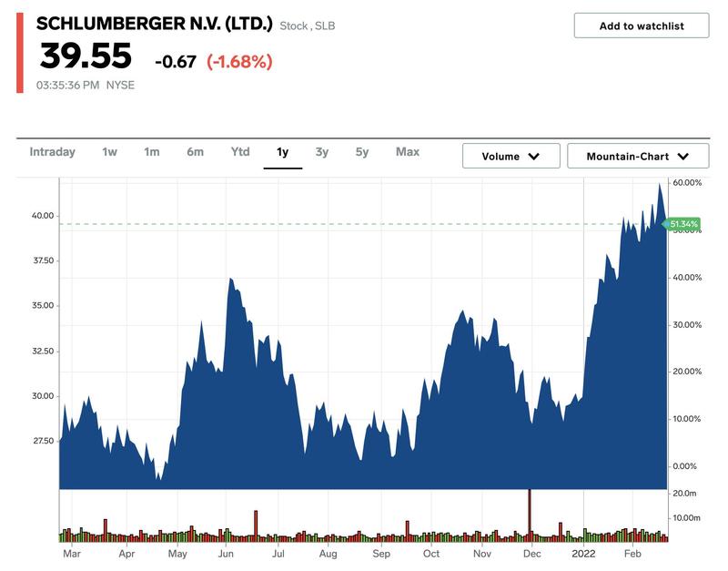
Task: Click the Jun label on the x-axis
Action: [x=226, y=554]
